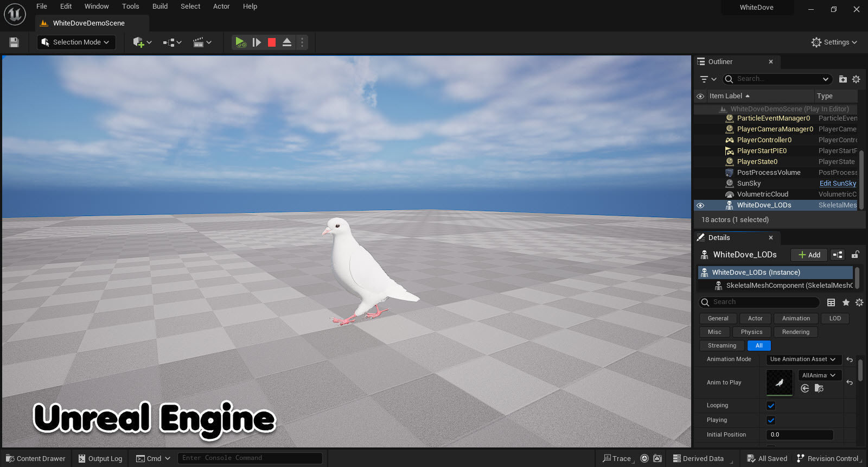
Task: Filter Details by Physics category
Action: pyautogui.click(x=751, y=332)
